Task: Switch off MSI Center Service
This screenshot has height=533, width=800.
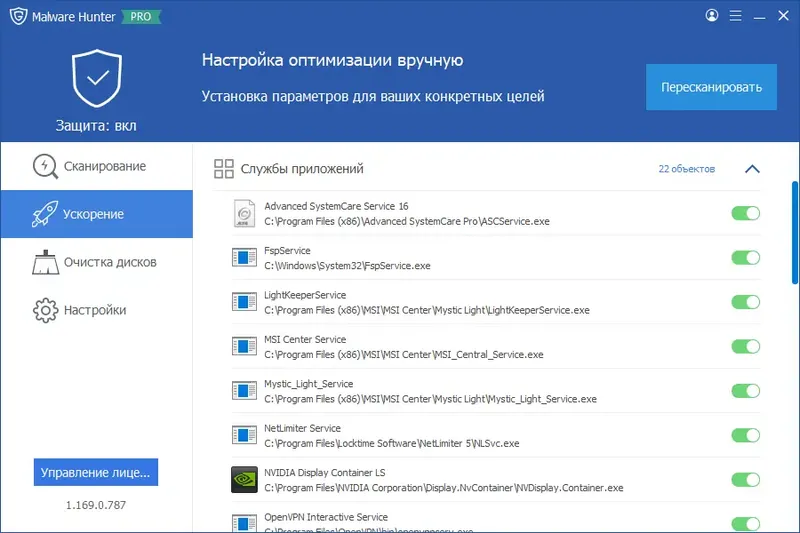Action: (745, 346)
